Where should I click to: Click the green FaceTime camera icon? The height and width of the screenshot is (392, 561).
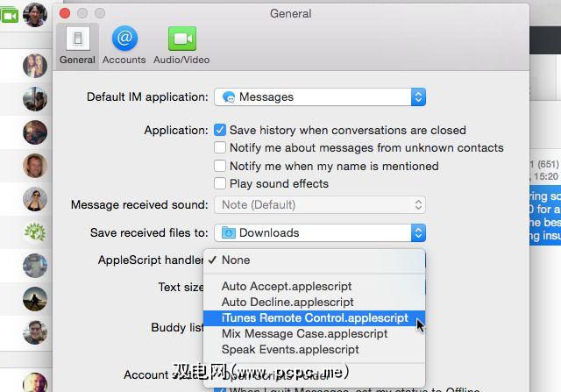pos(10,16)
